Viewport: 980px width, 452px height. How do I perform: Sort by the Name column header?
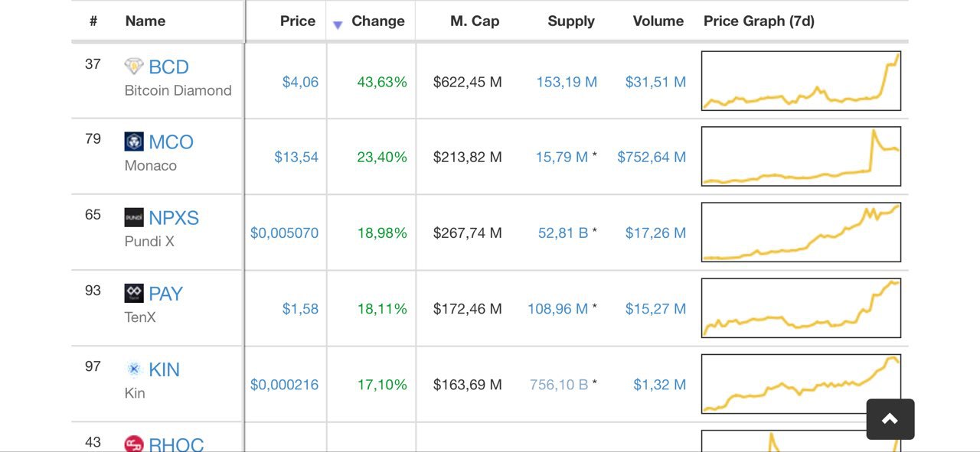point(145,21)
